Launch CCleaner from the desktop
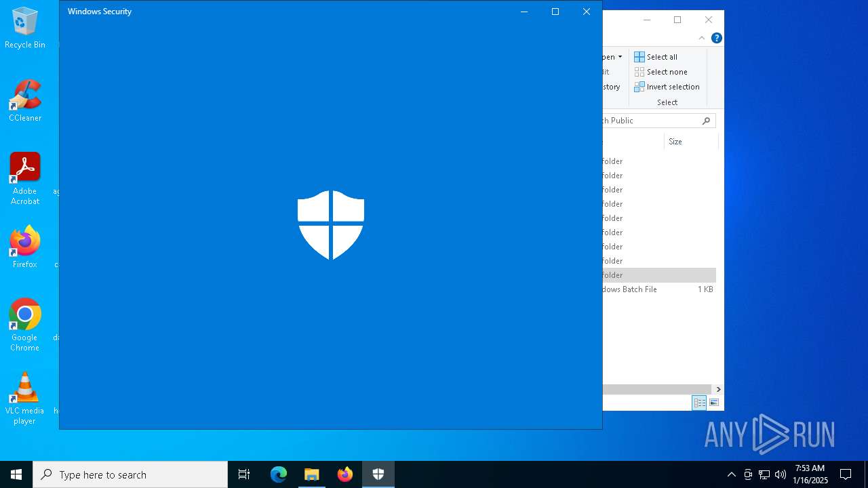The image size is (868, 488). pyautogui.click(x=25, y=100)
